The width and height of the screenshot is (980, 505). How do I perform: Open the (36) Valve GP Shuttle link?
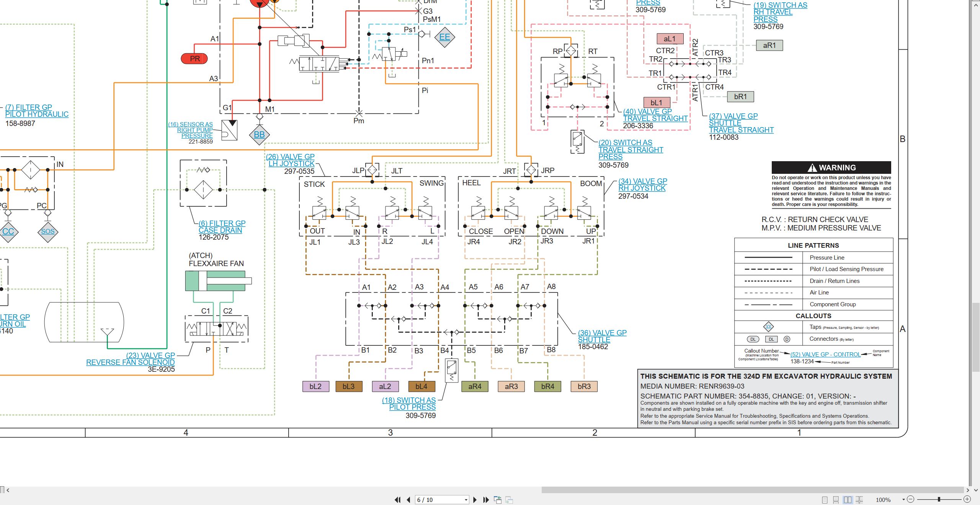coord(602,336)
